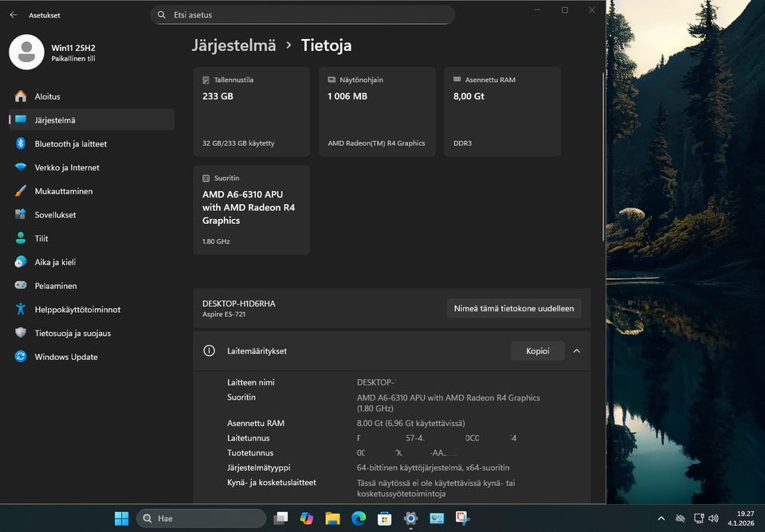The image size is (765, 532).
Task: Open File Explorer from the taskbar
Action: tap(332, 518)
